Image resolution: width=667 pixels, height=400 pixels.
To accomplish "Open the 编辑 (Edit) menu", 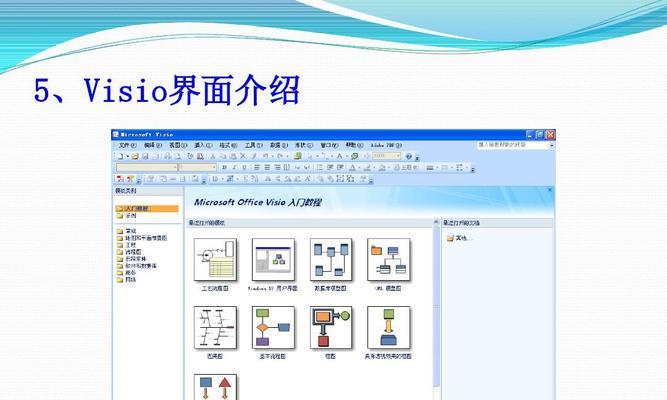I will (x=153, y=146).
